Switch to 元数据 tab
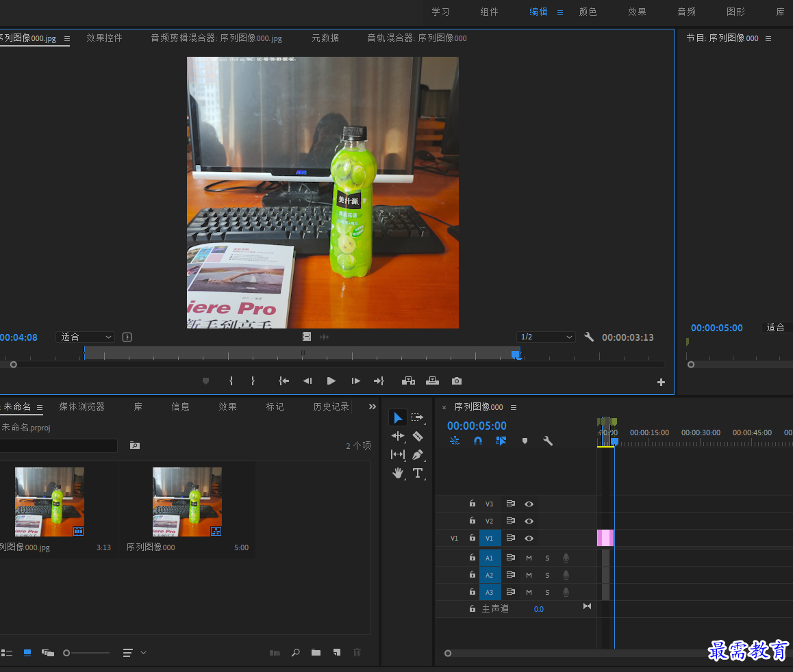The width and height of the screenshot is (793, 672). point(325,38)
